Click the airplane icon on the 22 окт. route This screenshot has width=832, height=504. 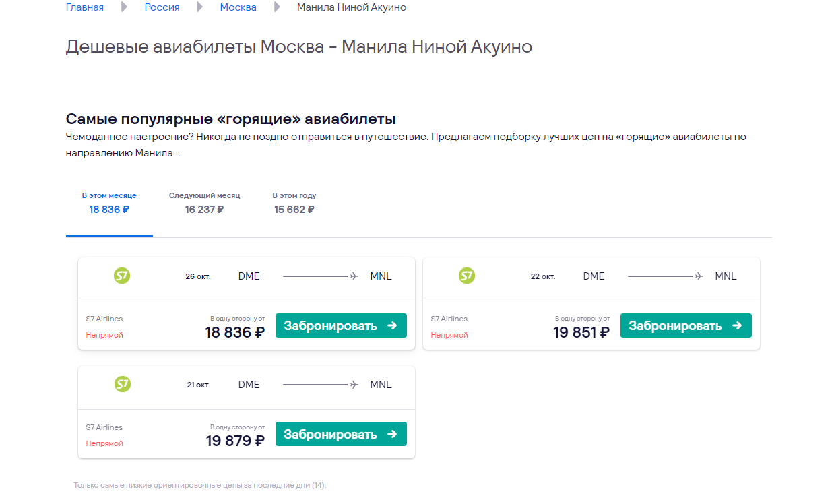[699, 276]
